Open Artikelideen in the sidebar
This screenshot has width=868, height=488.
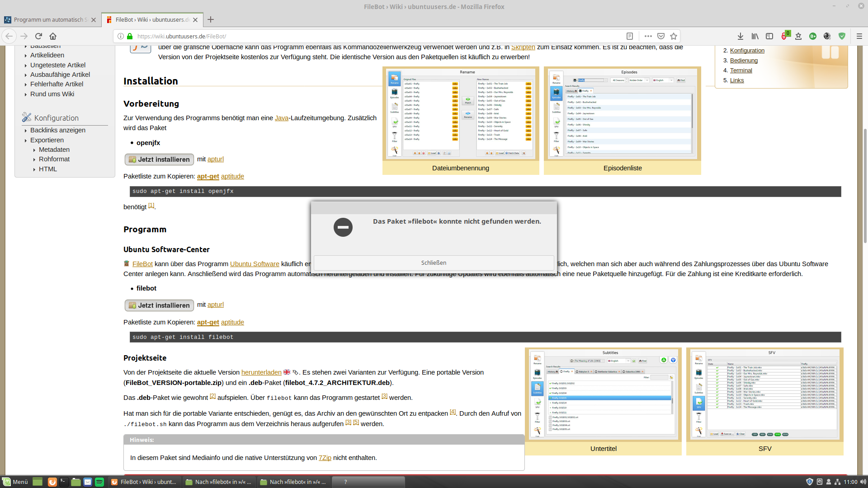pyautogui.click(x=47, y=55)
